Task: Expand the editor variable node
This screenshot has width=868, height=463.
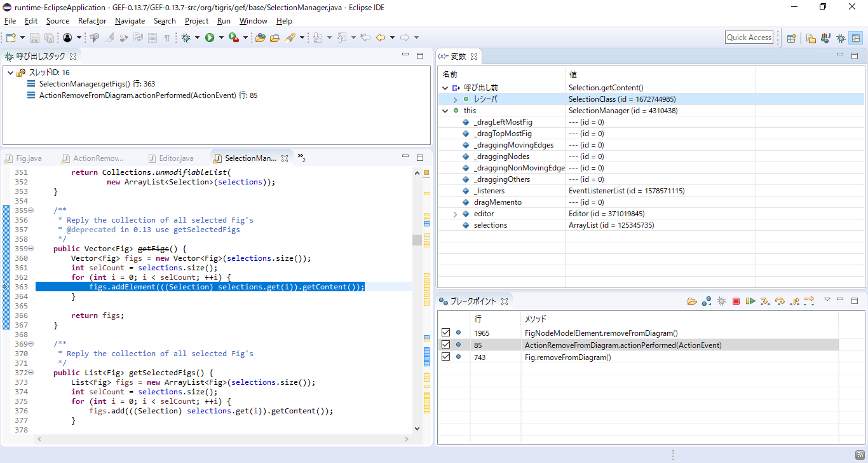Action: tap(455, 214)
